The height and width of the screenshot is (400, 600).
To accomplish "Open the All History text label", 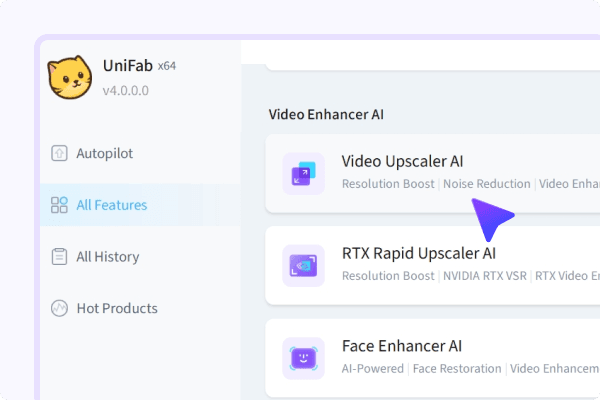I will click(x=107, y=257).
